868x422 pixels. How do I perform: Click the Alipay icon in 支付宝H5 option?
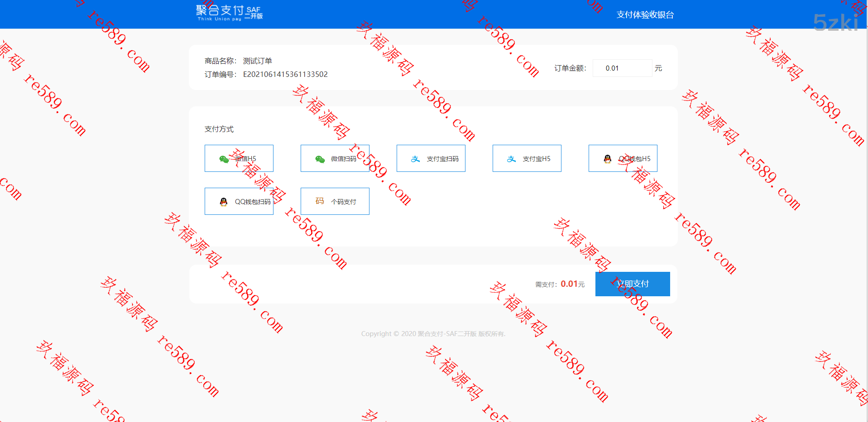pyautogui.click(x=511, y=159)
